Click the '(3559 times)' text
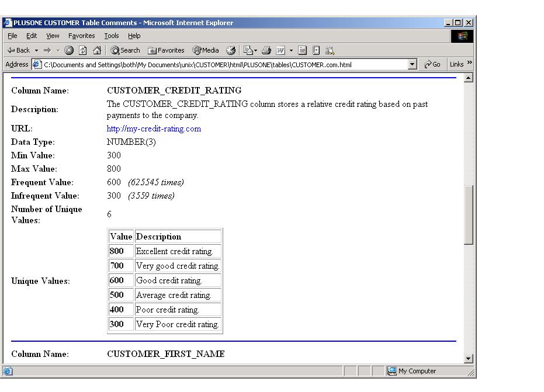Image resolution: width=544 pixels, height=392 pixels. (x=151, y=196)
